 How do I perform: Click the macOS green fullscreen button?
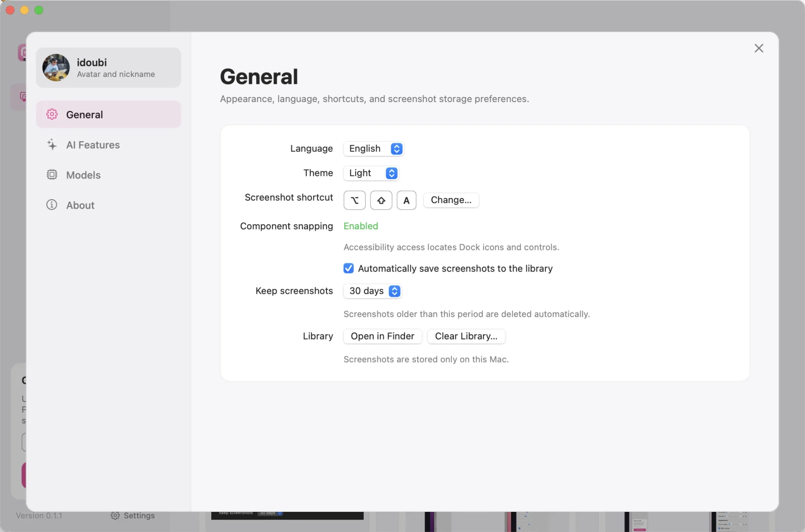(x=39, y=10)
